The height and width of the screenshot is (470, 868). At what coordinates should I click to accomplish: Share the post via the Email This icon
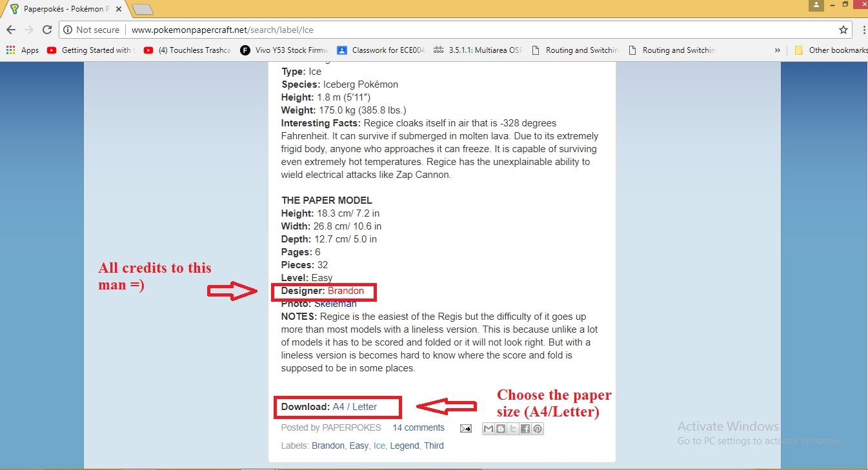(489, 429)
